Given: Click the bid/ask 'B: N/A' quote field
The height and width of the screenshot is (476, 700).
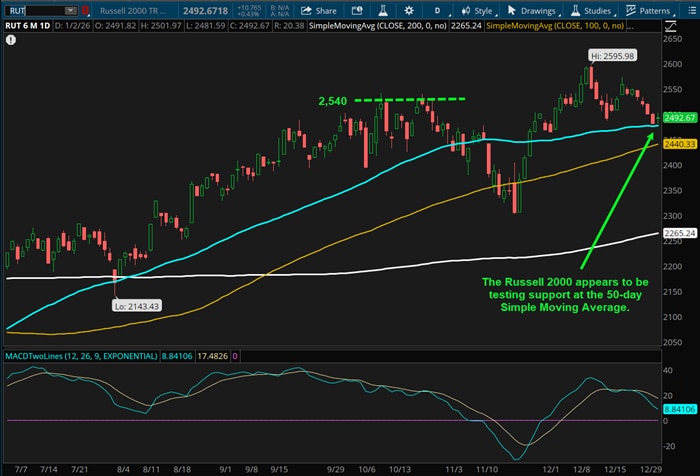Looking at the screenshot, I should [280, 8].
